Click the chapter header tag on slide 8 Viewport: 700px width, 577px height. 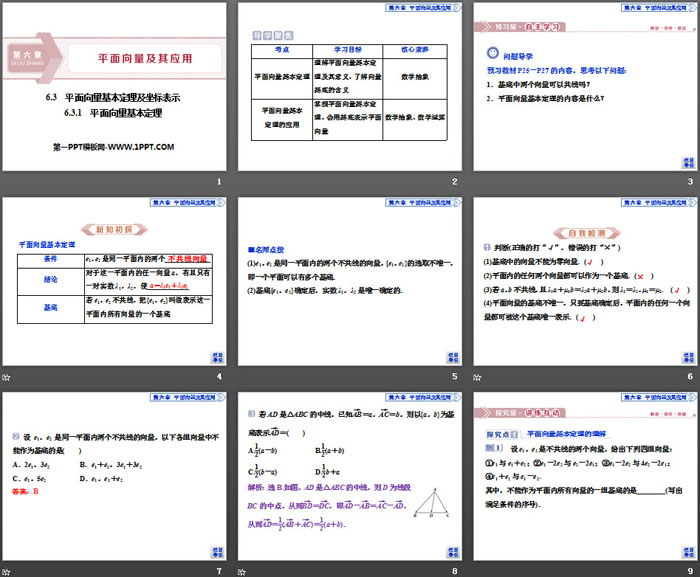(x=423, y=397)
